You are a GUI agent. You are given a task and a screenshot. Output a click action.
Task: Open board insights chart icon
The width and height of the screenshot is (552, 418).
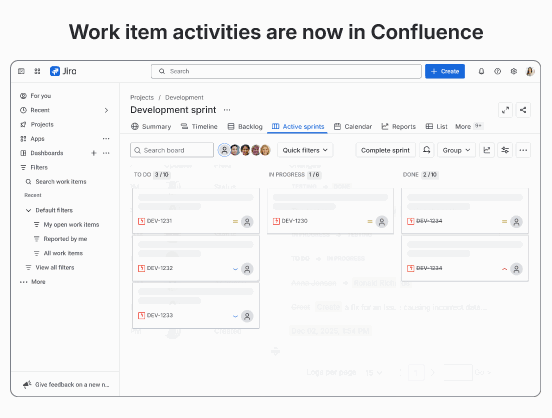487,150
